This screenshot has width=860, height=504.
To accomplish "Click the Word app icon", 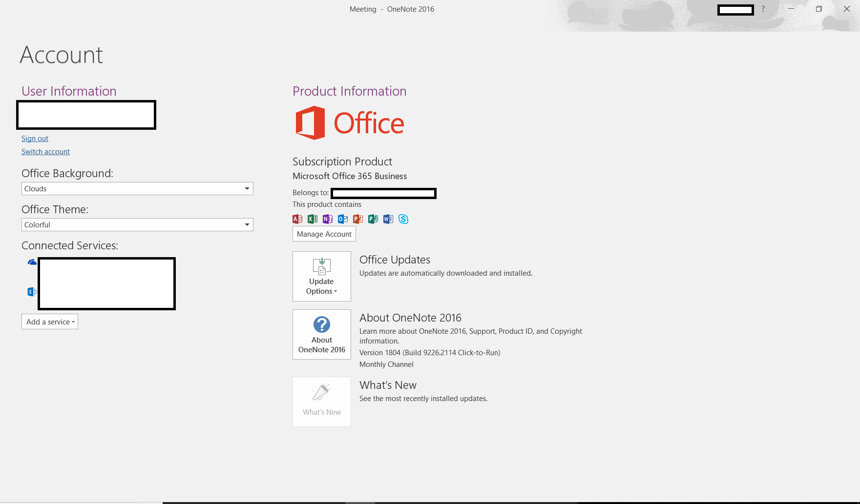I will click(x=388, y=219).
